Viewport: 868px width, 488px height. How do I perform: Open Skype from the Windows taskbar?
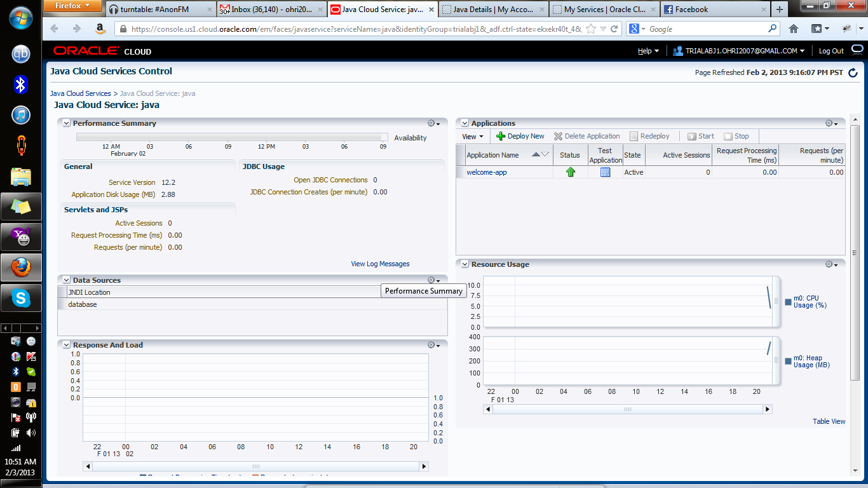tap(21, 298)
